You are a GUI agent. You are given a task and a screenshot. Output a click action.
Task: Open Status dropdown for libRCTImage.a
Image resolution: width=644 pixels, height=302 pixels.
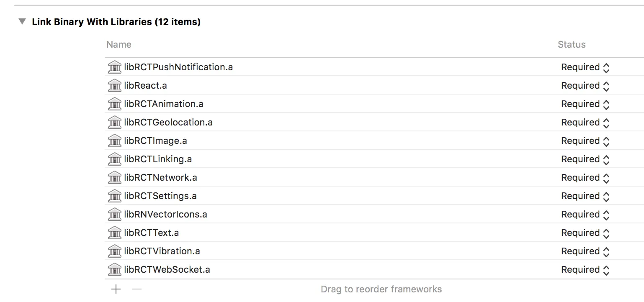click(x=585, y=141)
